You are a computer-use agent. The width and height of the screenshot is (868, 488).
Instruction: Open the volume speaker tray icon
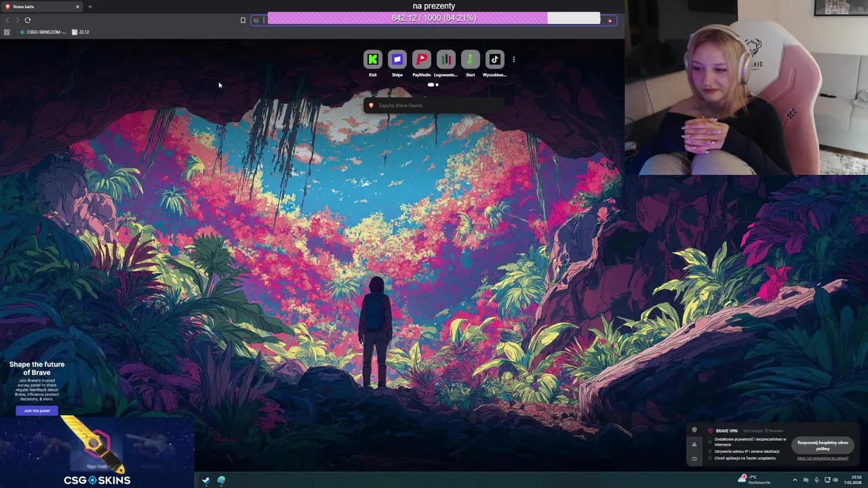[835, 481]
